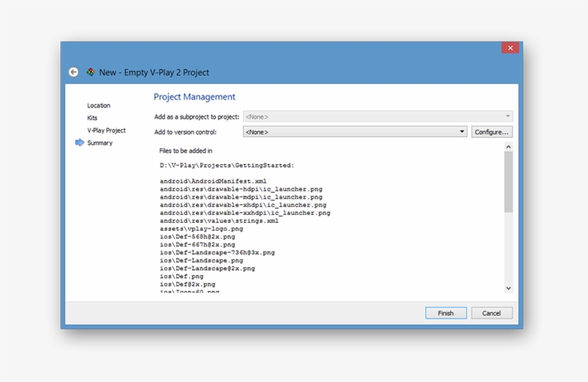Click the drawable-xhdpi\ic_launcher.png entry

(243, 205)
